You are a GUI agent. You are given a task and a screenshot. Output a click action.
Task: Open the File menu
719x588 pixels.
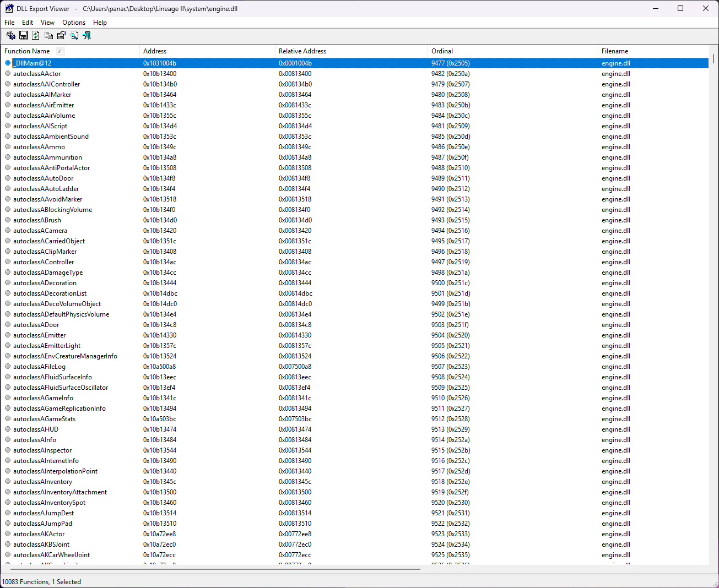click(x=9, y=23)
